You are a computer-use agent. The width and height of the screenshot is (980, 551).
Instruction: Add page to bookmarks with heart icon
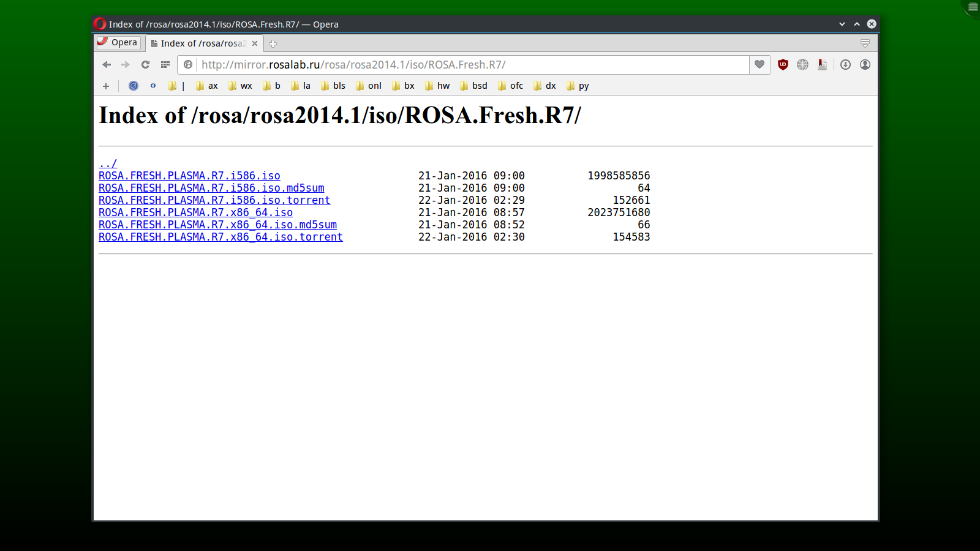pyautogui.click(x=759, y=65)
